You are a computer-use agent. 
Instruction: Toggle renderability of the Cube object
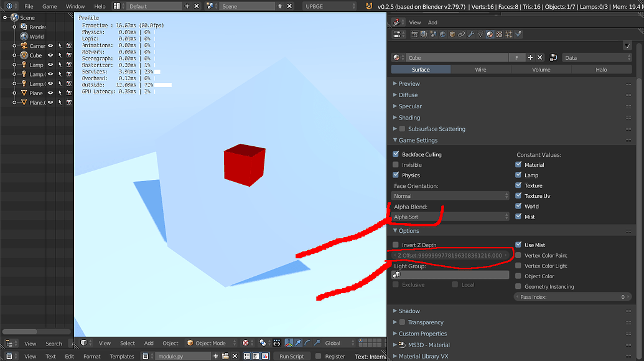tap(69, 55)
